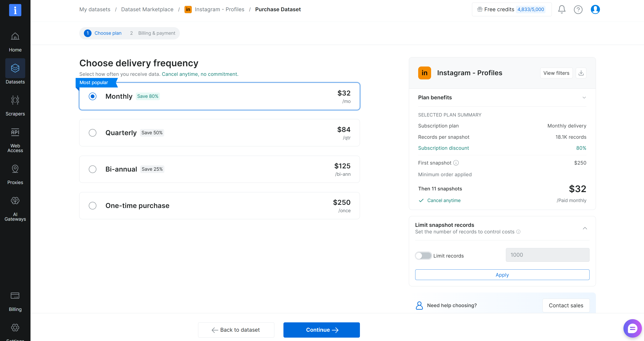Select the Monthly delivery plan
This screenshot has width=644, height=341.
pos(219,97)
